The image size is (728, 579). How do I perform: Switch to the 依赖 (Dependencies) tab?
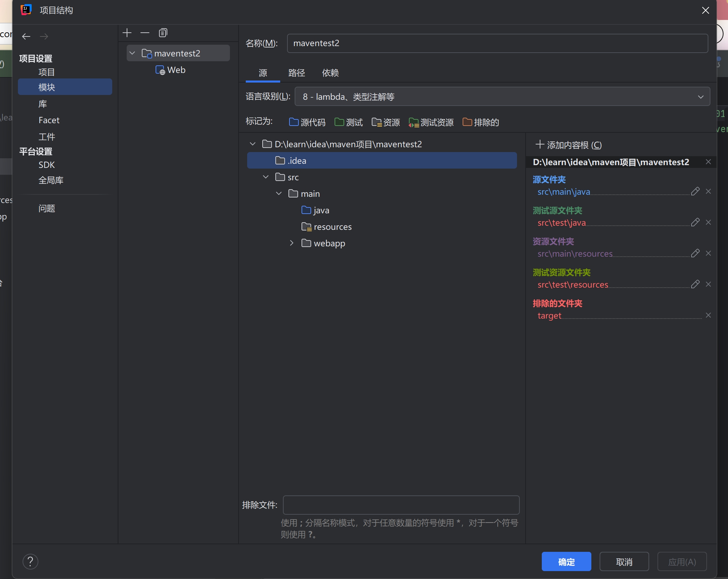330,73
